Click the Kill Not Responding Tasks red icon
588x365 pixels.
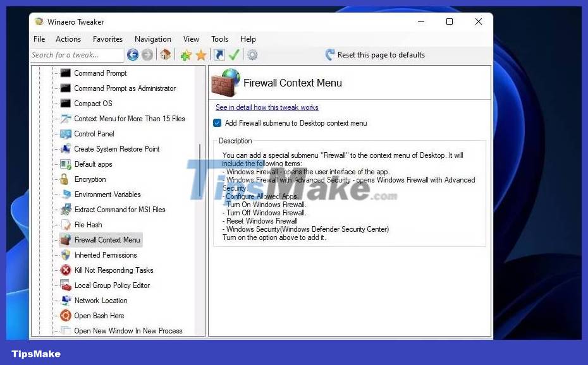click(66, 270)
